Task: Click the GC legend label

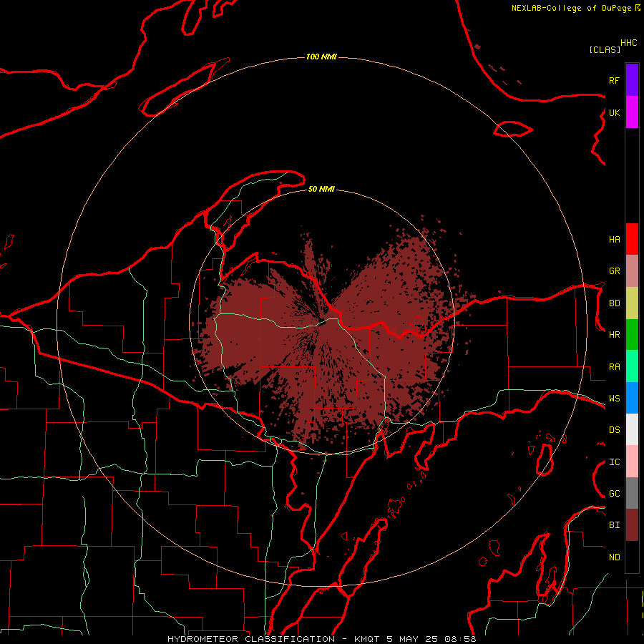Action: click(x=614, y=494)
